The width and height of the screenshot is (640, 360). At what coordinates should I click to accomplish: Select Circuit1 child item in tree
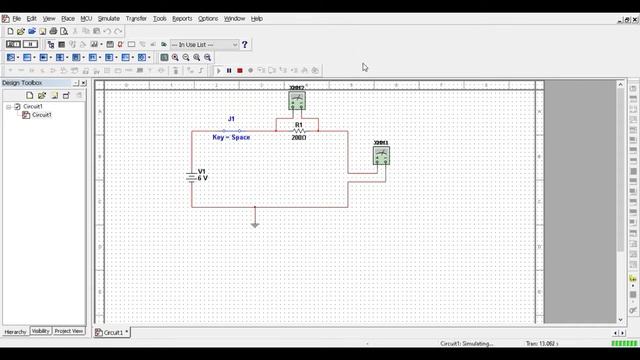pyautogui.click(x=42, y=115)
